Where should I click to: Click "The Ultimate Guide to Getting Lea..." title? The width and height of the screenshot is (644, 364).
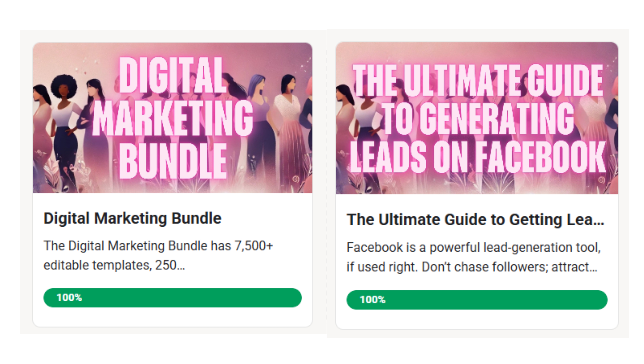[475, 220]
